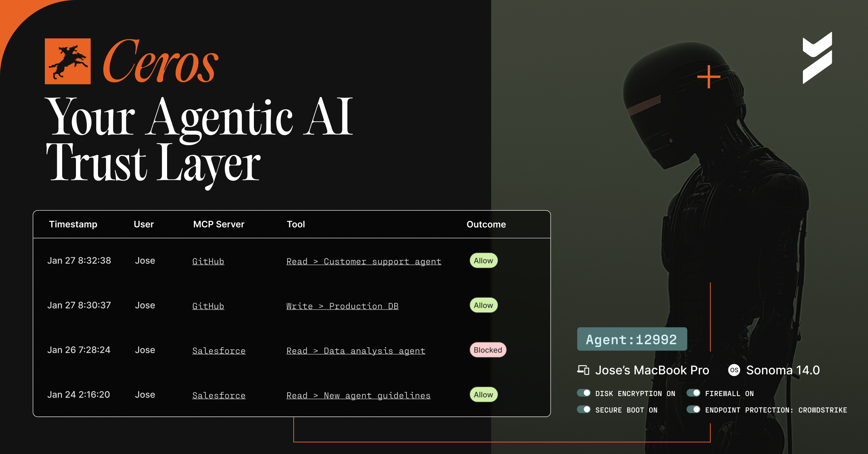Screen dimensions: 868x454
Task: Open Read > Customer support agent link
Action: [x=364, y=261]
